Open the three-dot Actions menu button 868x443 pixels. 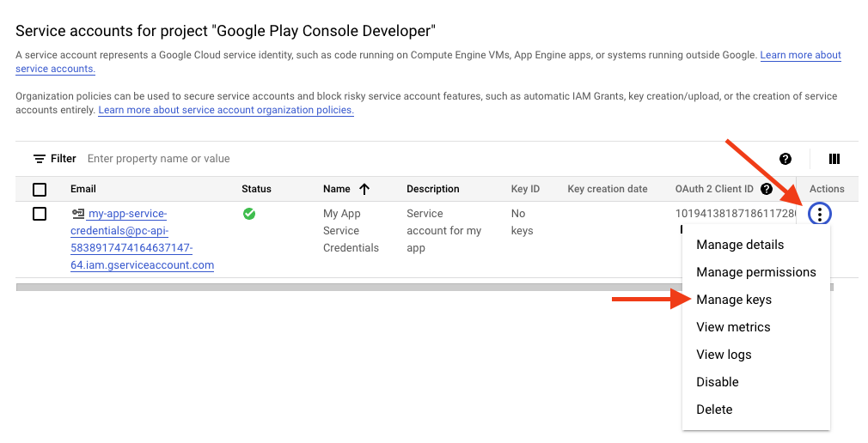(819, 214)
